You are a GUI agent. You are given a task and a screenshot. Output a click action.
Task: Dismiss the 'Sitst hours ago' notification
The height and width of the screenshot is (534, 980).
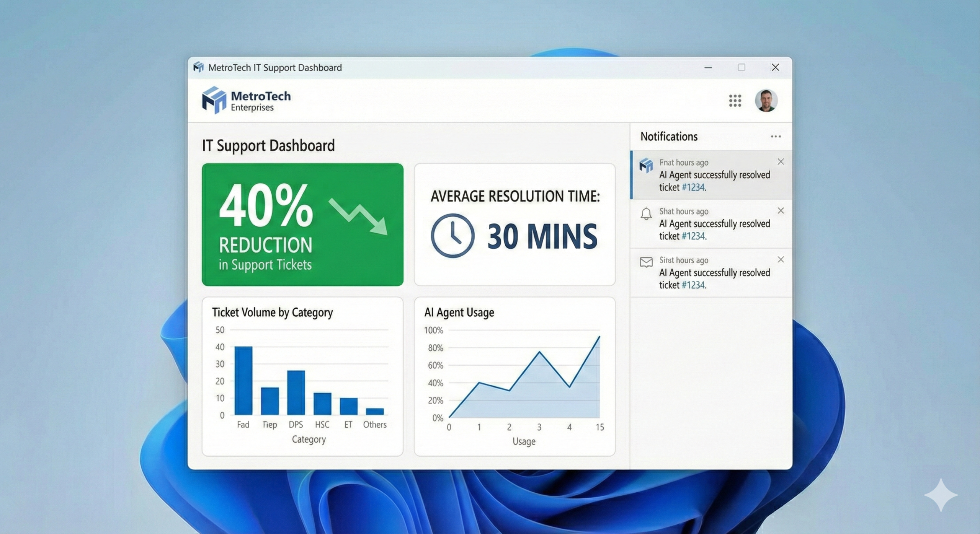click(781, 260)
